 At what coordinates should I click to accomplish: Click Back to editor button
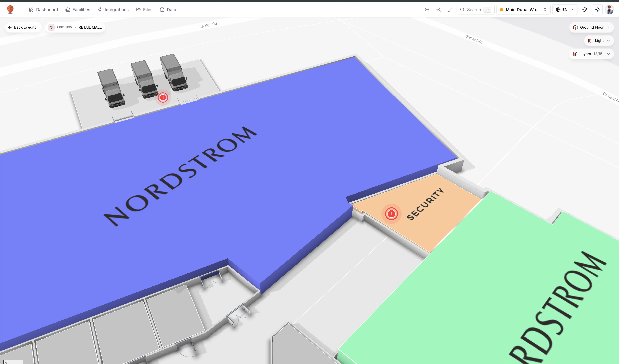tap(23, 27)
